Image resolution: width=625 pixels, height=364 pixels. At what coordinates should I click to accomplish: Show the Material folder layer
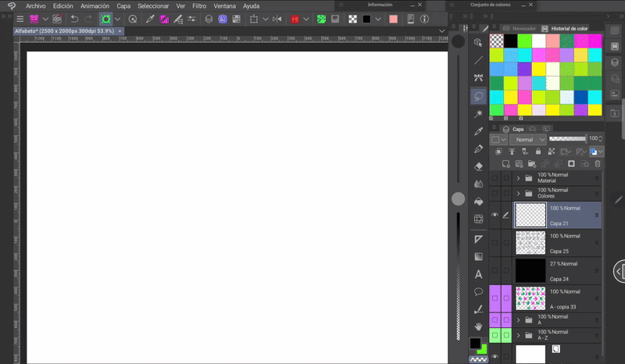pos(495,178)
